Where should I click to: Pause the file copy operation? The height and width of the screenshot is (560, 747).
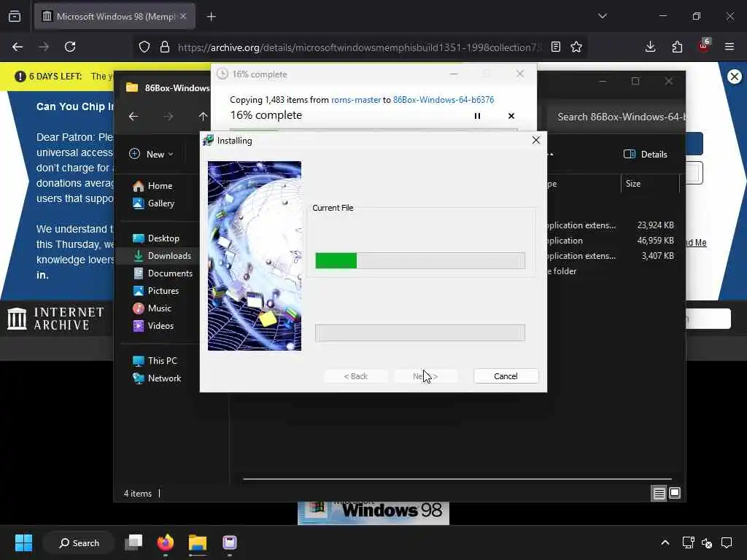477,116
